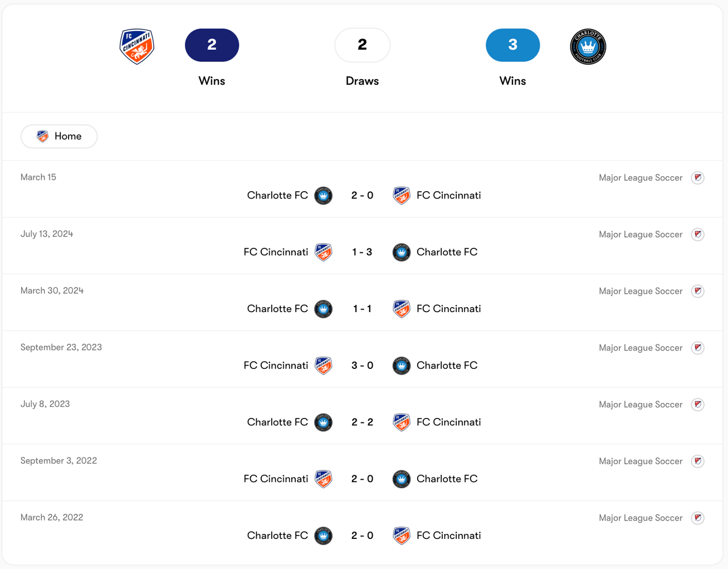This screenshot has width=728, height=569.
Task: Open the 1 - 3 score on July 13, 2024
Action: tap(362, 252)
